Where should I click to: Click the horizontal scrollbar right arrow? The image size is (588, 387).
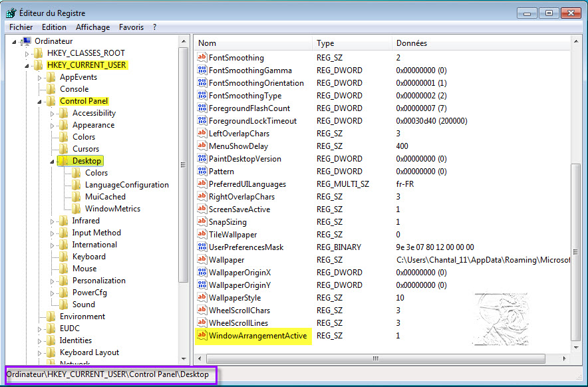point(564,359)
